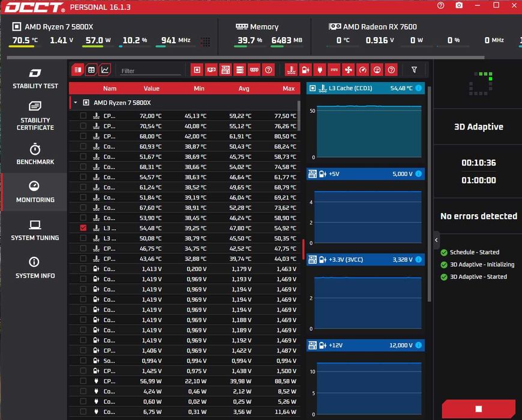Enable checkbox for 56,99 W power row

[x=83, y=381]
